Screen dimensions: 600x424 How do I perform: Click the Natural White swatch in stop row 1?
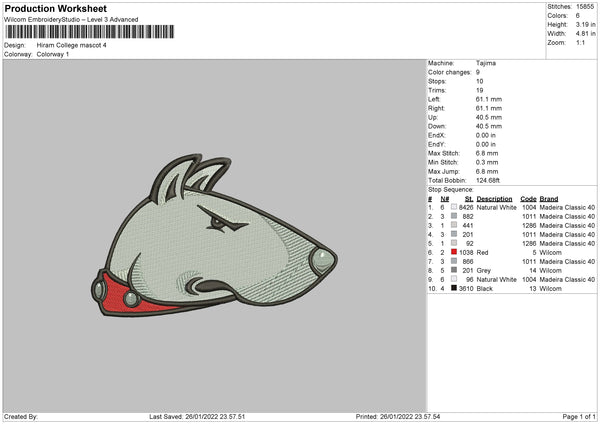[454, 207]
